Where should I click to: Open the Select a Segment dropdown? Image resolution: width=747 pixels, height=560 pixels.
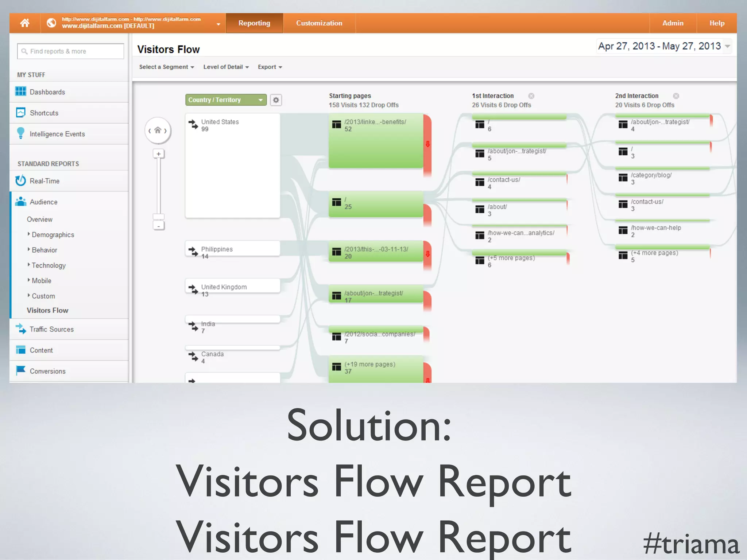(x=166, y=67)
